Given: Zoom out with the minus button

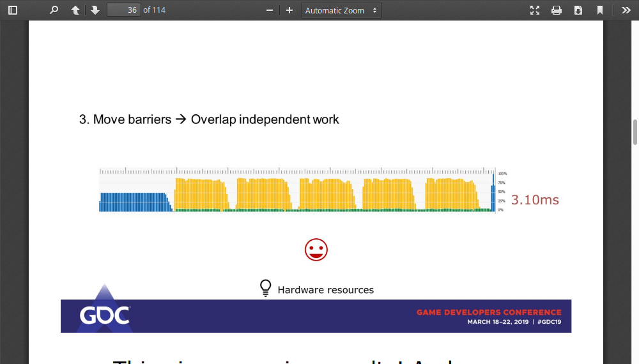Looking at the screenshot, I should pos(270,10).
